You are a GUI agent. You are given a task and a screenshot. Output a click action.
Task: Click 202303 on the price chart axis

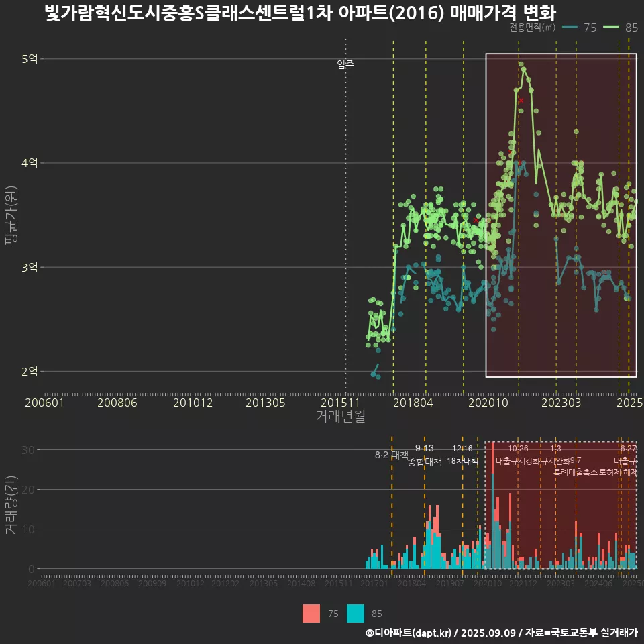coord(561,402)
